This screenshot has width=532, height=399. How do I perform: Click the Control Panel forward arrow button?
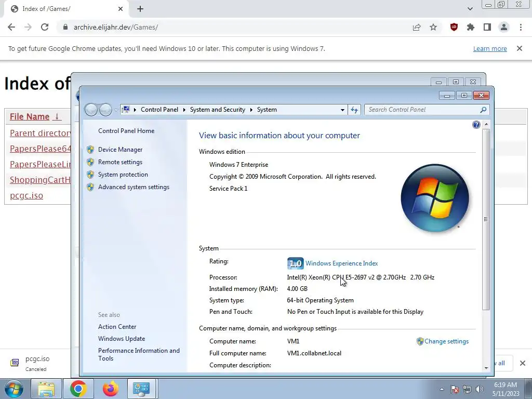(x=105, y=110)
